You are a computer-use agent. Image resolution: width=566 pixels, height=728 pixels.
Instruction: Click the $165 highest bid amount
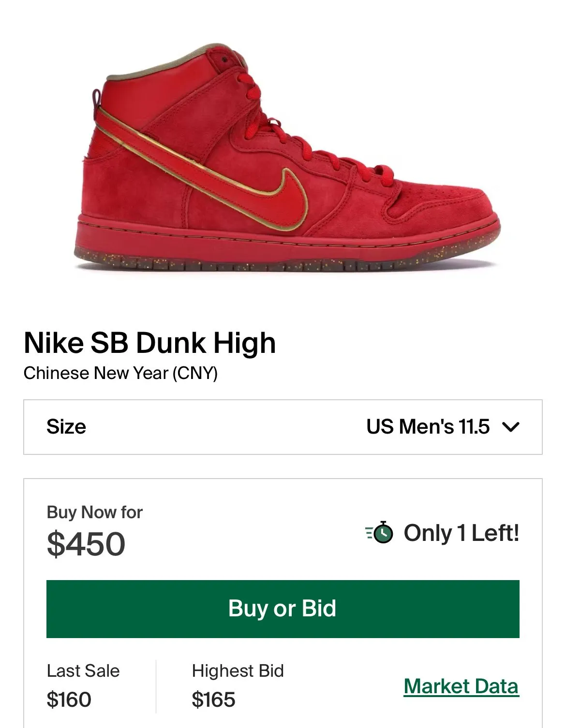click(x=213, y=699)
